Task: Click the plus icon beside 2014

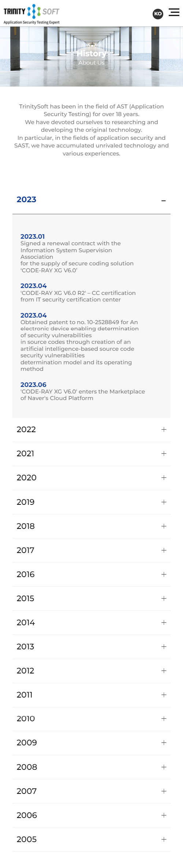Action: (164, 623)
